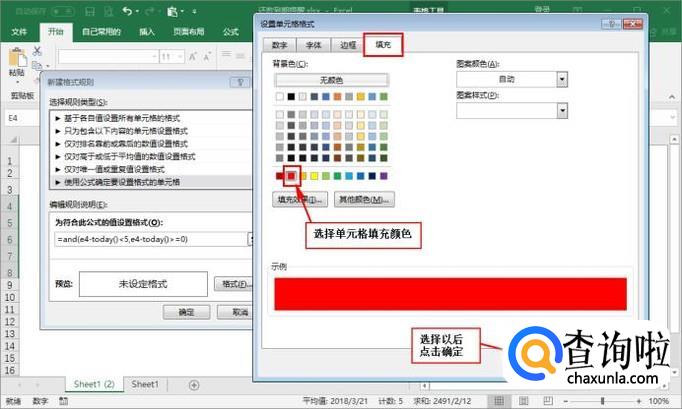Click the 无颜色 (No Color) button
Image resolution: width=682 pixels, height=409 pixels.
(331, 80)
